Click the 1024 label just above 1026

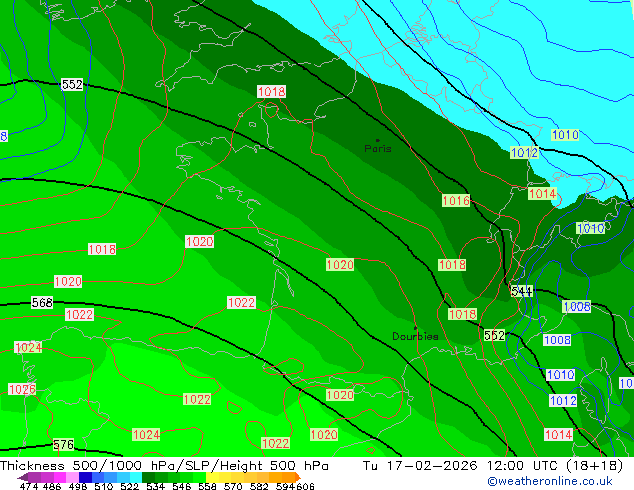click(x=28, y=347)
